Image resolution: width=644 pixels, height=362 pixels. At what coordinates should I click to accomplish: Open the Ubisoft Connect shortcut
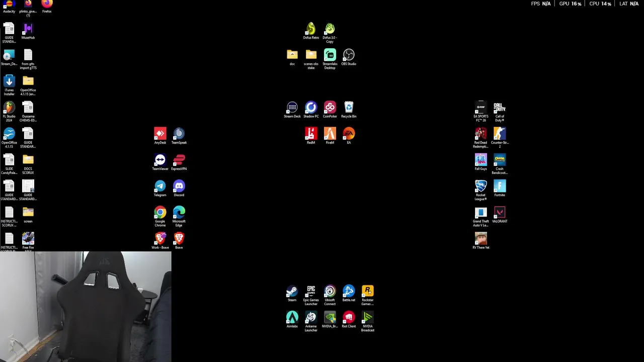point(330,296)
